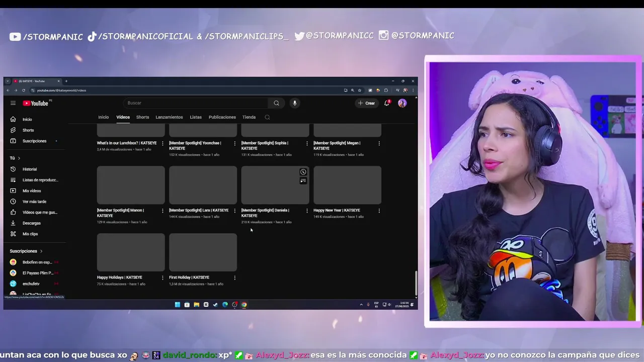Open the Happy New Year thumbnail

pos(347,185)
